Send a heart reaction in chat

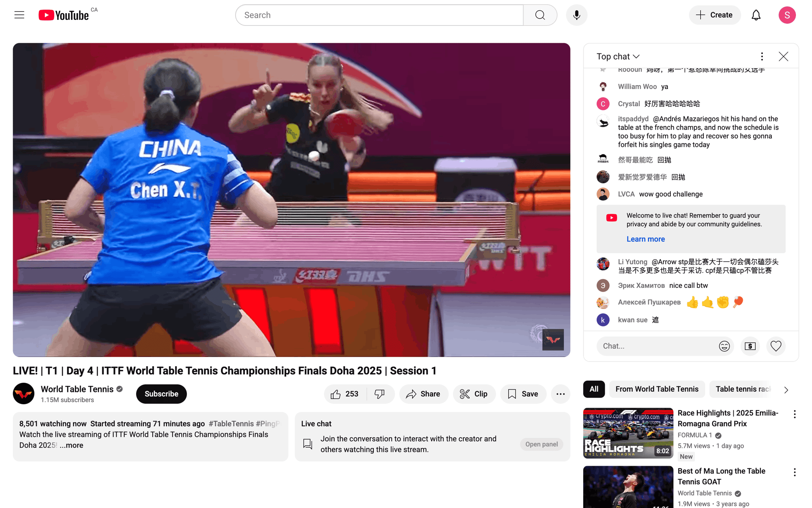776,346
